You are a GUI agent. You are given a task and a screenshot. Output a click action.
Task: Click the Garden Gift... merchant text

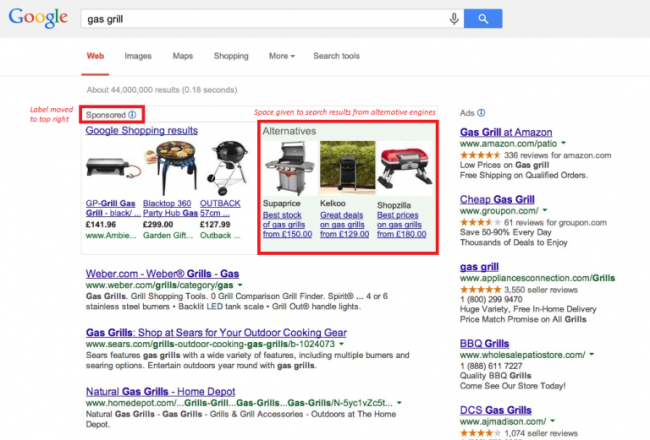[168, 235]
